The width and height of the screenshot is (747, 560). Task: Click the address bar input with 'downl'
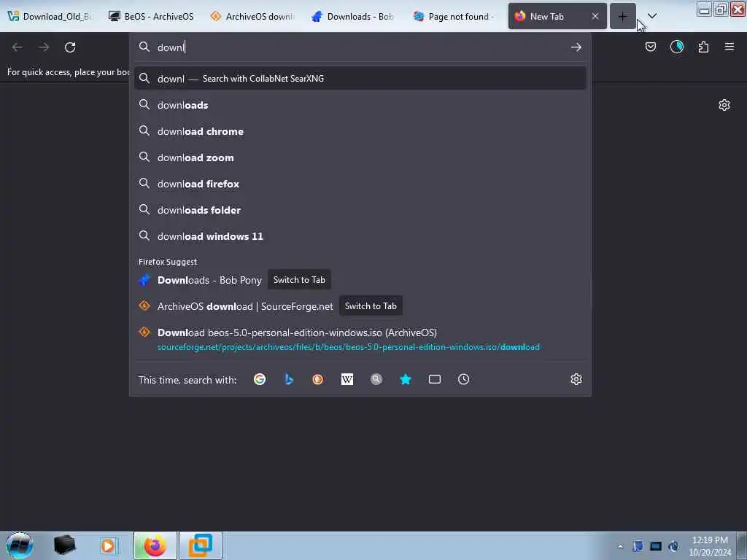360,47
